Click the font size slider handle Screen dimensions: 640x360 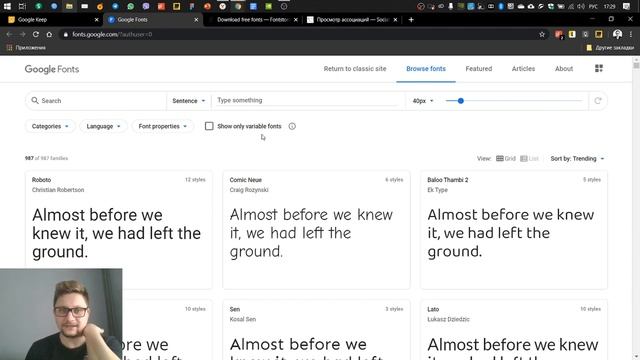click(460, 101)
